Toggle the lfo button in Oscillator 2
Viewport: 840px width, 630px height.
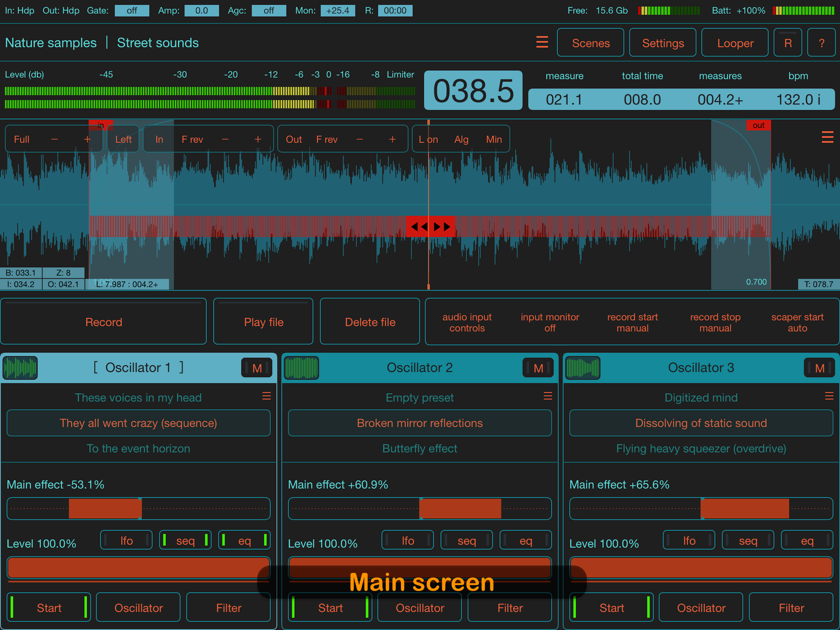click(x=407, y=540)
